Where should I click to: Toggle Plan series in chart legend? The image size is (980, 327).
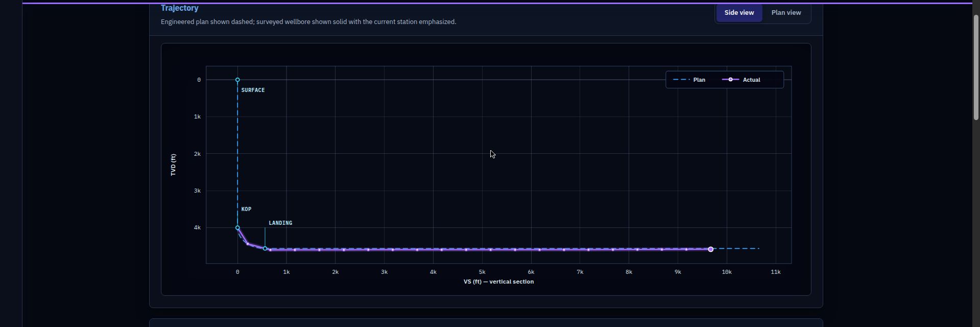[x=689, y=80]
